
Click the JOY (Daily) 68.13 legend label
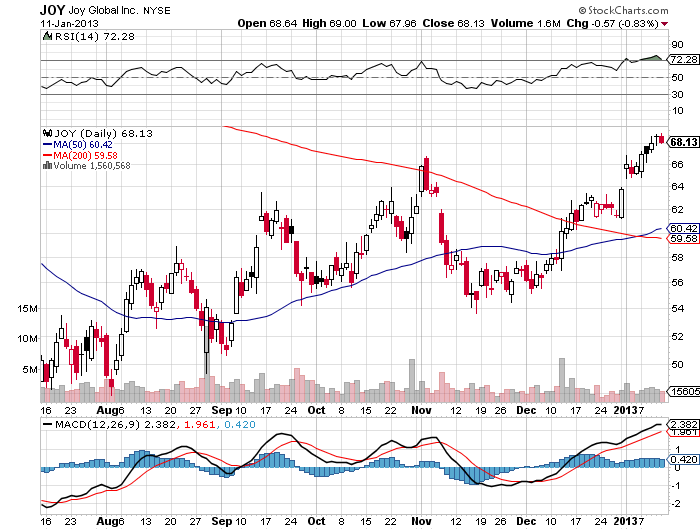tap(103, 133)
